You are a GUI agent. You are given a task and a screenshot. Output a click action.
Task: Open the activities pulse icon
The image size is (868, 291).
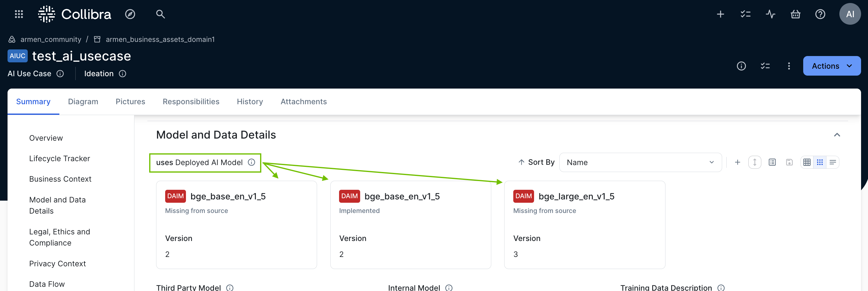(x=770, y=14)
